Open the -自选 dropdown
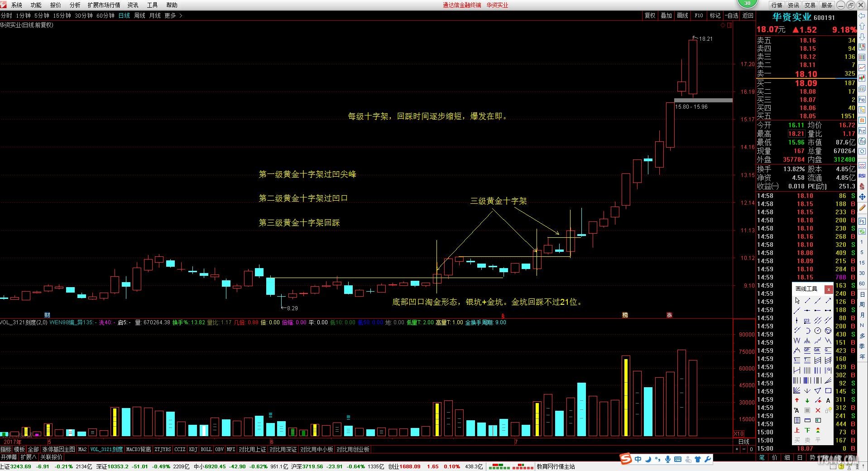This screenshot has height=471, width=868. pos(731,15)
